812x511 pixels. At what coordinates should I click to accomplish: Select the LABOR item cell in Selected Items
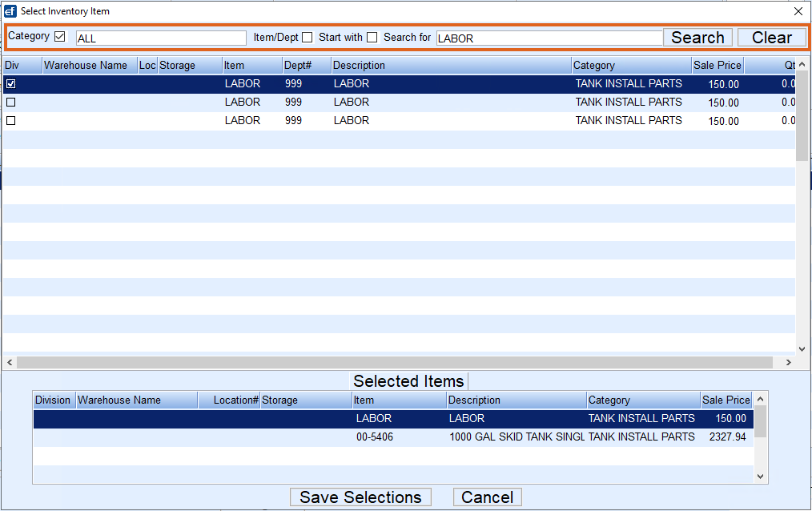[373, 418]
